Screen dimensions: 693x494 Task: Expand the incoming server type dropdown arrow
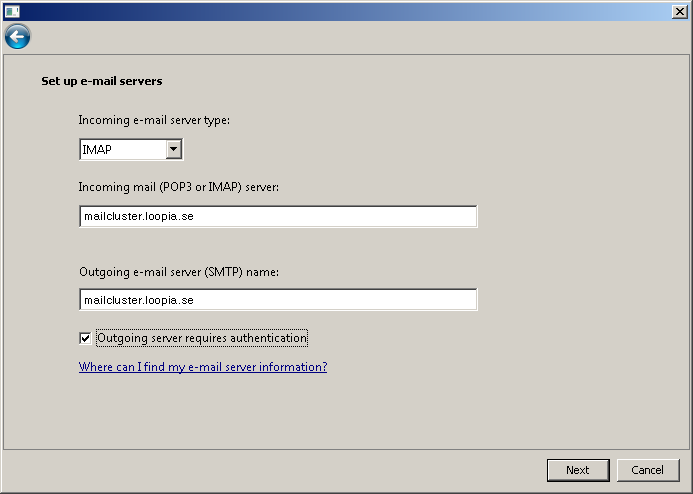(174, 149)
